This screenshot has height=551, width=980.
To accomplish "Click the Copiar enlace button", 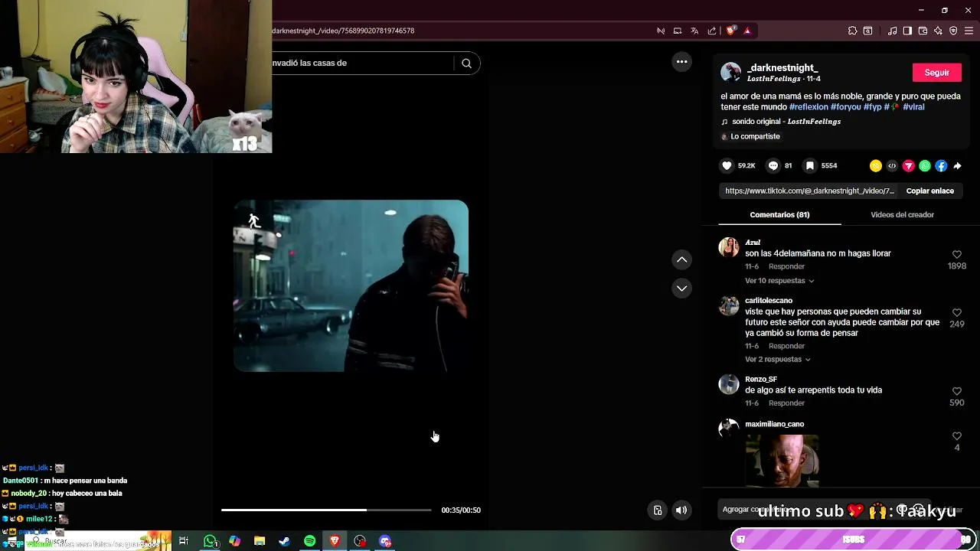I will [929, 191].
